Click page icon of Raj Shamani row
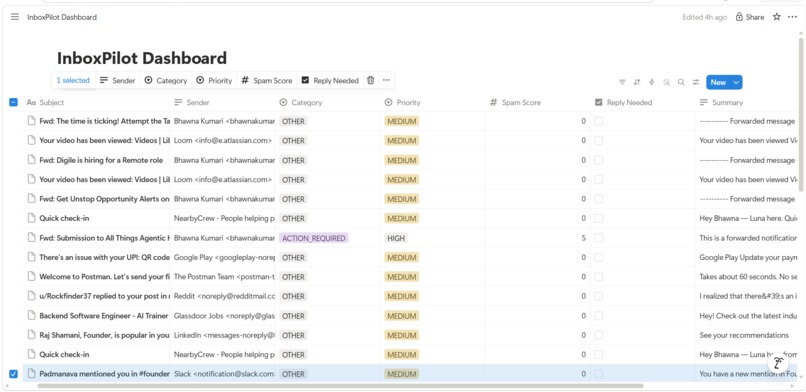Viewport: 806px width, 392px height. (32, 335)
